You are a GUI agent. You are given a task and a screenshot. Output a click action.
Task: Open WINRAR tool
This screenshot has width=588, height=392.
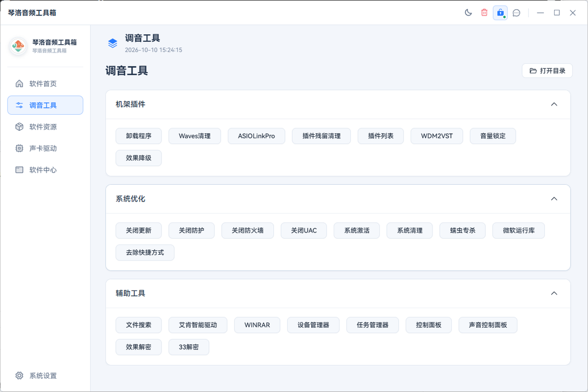coord(257,325)
